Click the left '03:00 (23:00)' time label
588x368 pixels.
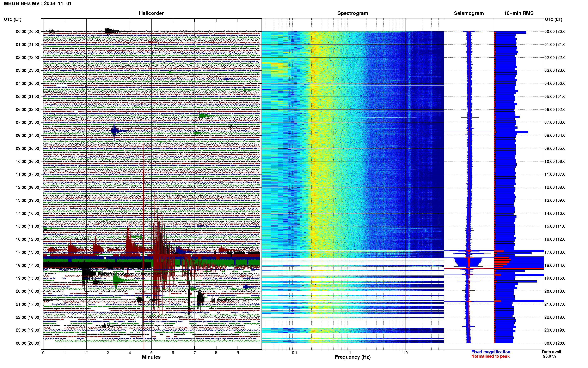[28, 71]
